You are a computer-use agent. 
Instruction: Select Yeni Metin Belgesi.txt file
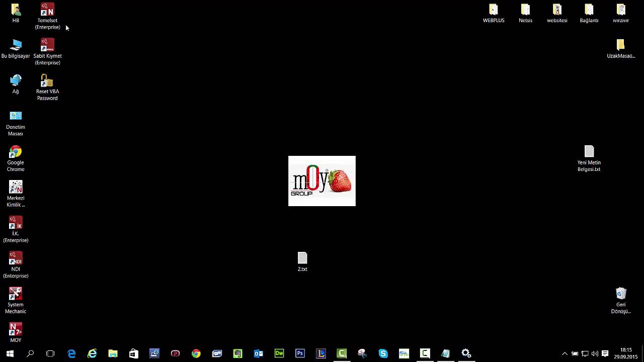pyautogui.click(x=589, y=158)
